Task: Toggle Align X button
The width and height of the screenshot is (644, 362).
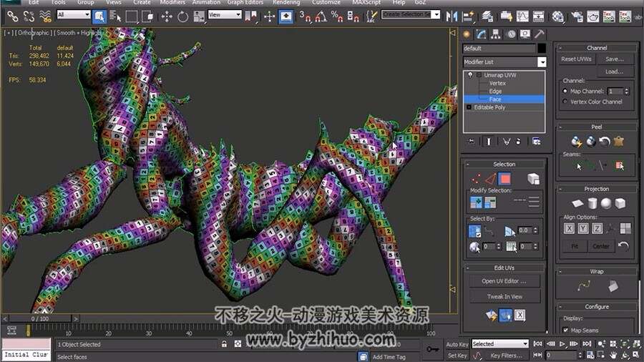Action: (x=569, y=229)
